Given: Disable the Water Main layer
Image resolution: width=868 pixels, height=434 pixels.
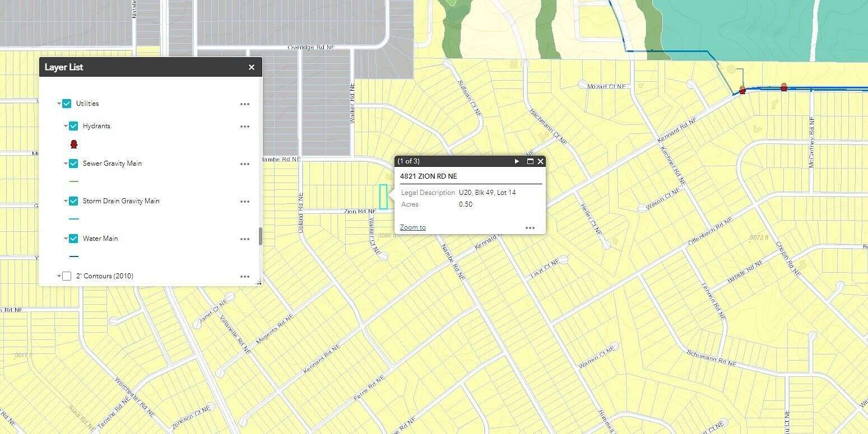Looking at the screenshot, I should point(73,239).
